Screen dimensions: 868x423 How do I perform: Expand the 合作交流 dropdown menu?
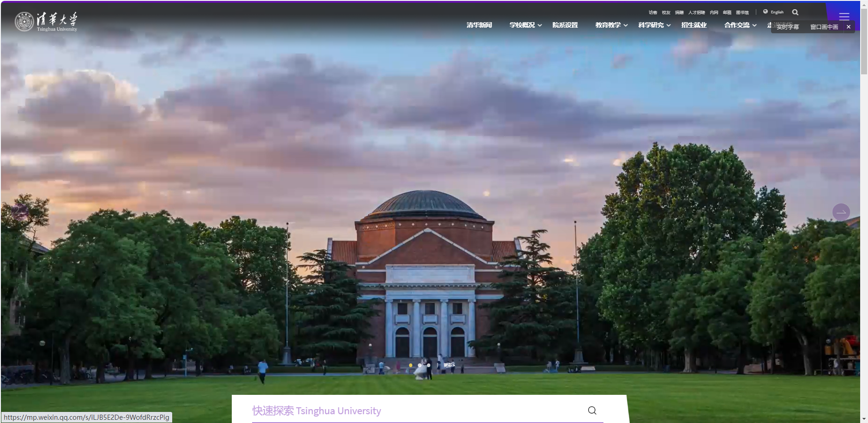click(x=740, y=25)
